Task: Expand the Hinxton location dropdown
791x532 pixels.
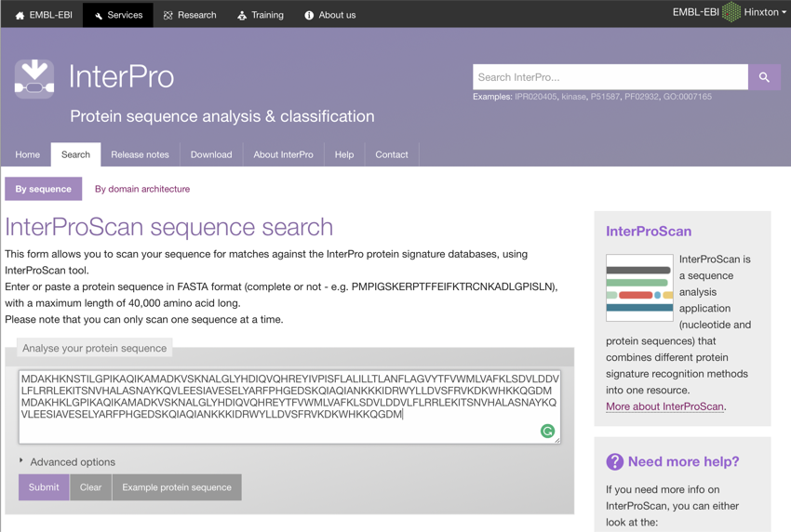Action: click(x=765, y=12)
